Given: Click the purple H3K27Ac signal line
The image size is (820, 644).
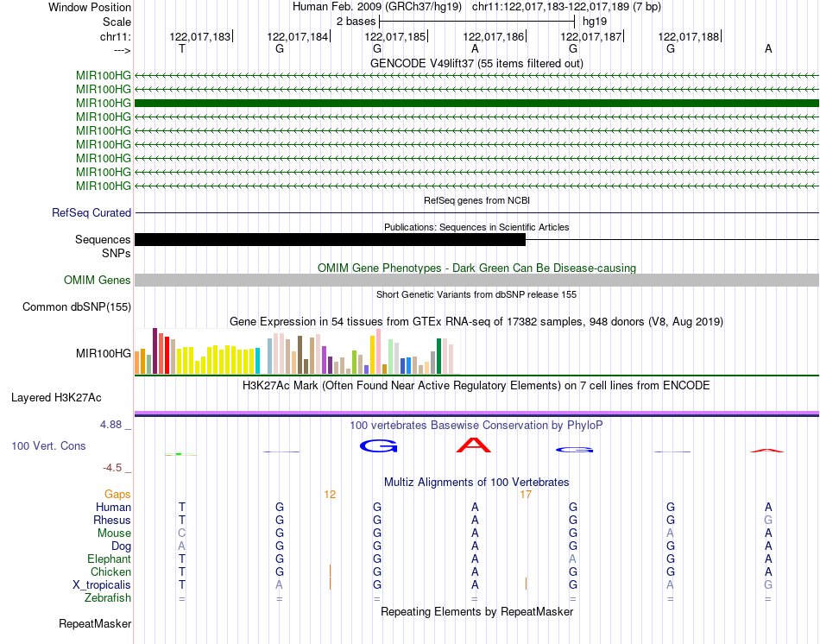Looking at the screenshot, I should pos(476,413).
